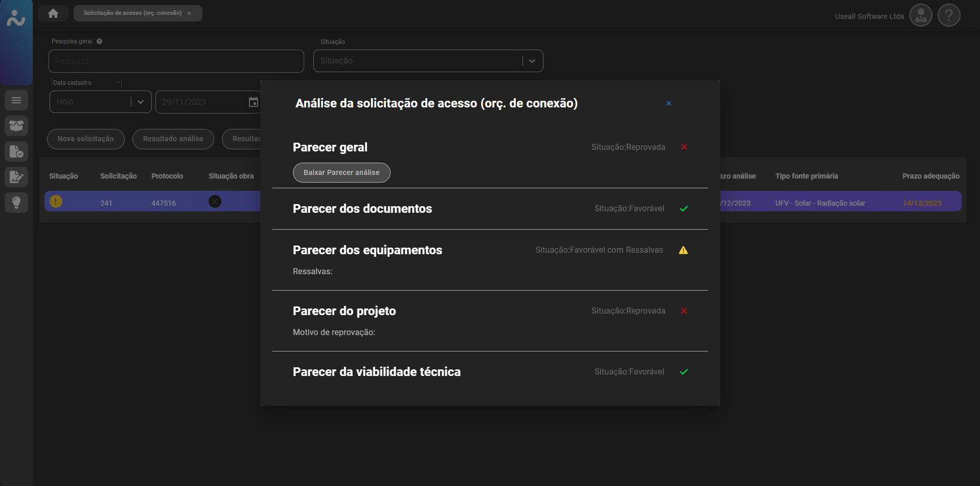Click the Baixar Parecer análise button
Image resolution: width=980 pixels, height=486 pixels.
click(341, 173)
